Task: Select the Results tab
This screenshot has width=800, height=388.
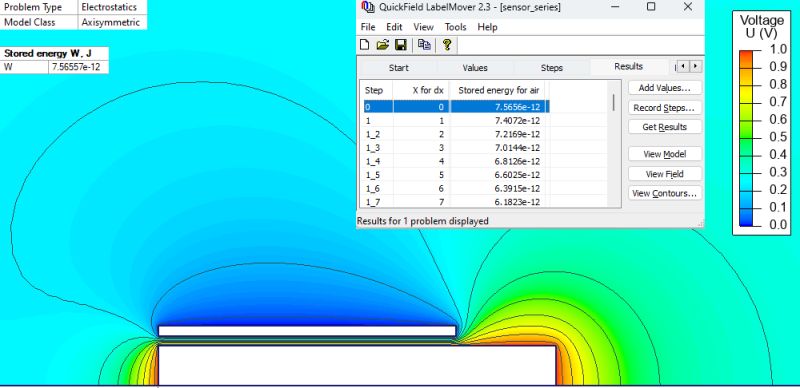Action: click(629, 66)
